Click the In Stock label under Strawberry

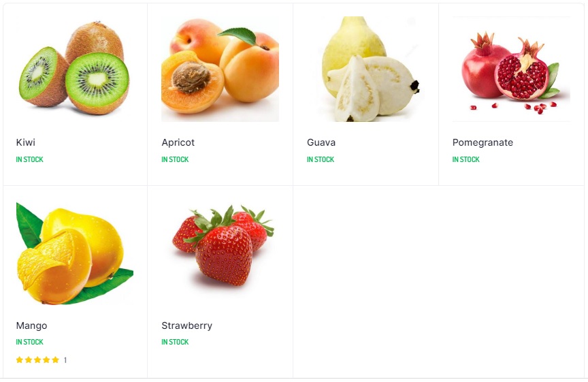pos(175,342)
